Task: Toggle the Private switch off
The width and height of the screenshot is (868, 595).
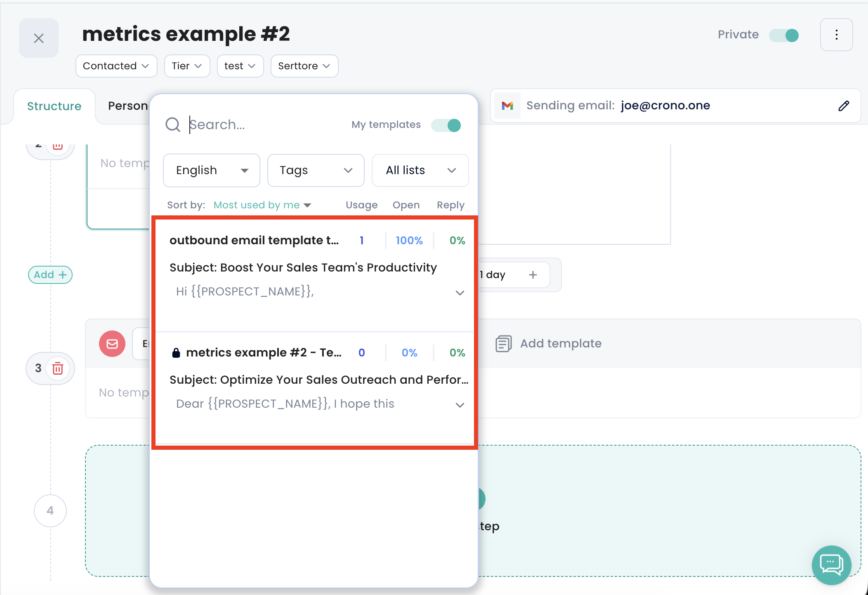Action: point(784,35)
